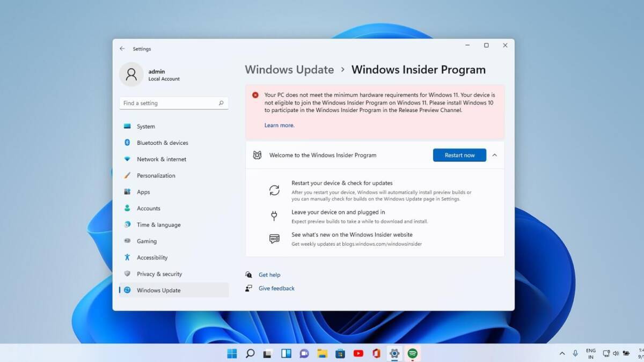Open the Give feedback link
Screen dimensions: 644x362
point(276,289)
